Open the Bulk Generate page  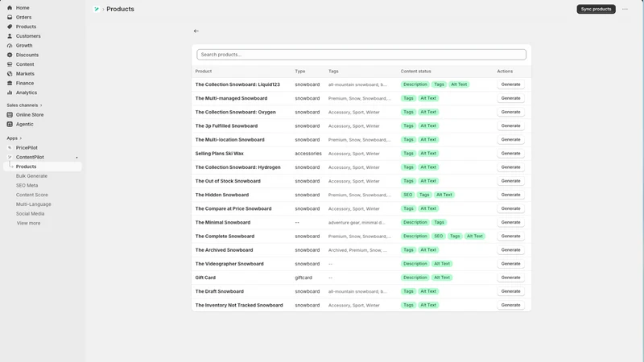pos(31,176)
